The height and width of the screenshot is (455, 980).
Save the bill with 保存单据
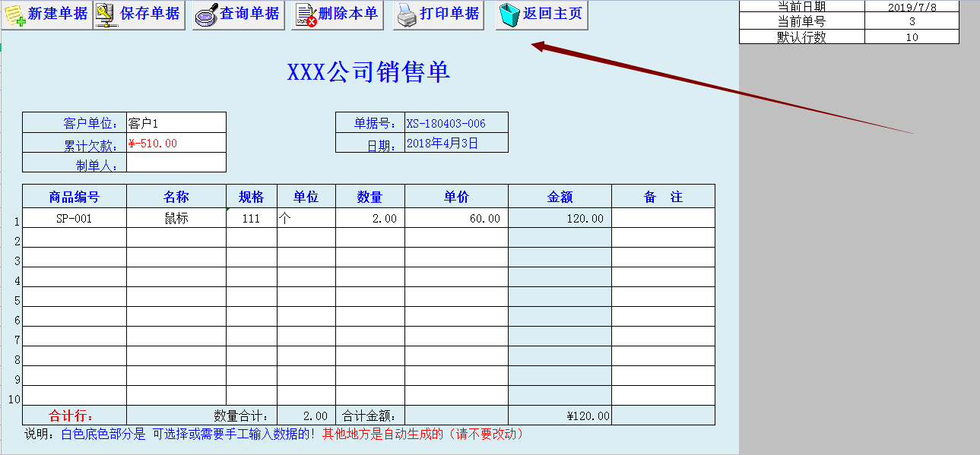[x=139, y=14]
